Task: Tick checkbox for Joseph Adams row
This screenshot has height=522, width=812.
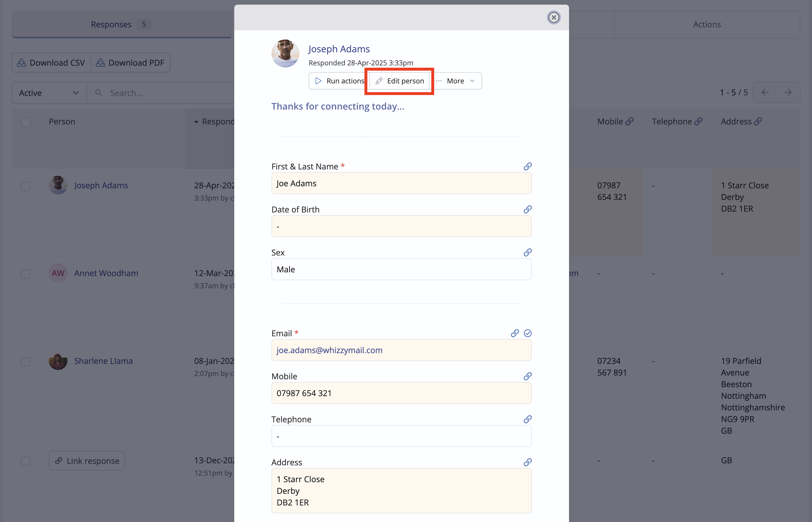Action: (x=25, y=186)
